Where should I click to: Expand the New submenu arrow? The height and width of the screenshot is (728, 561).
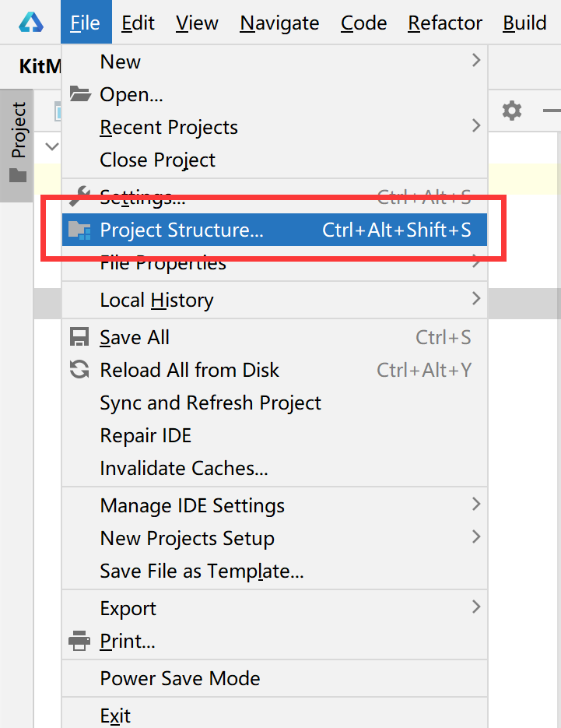pyautogui.click(x=476, y=60)
